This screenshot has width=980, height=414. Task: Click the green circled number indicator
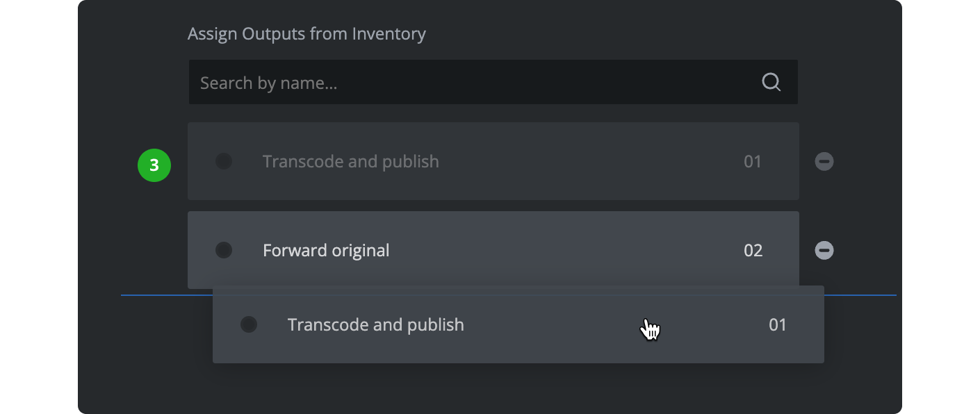(x=154, y=165)
